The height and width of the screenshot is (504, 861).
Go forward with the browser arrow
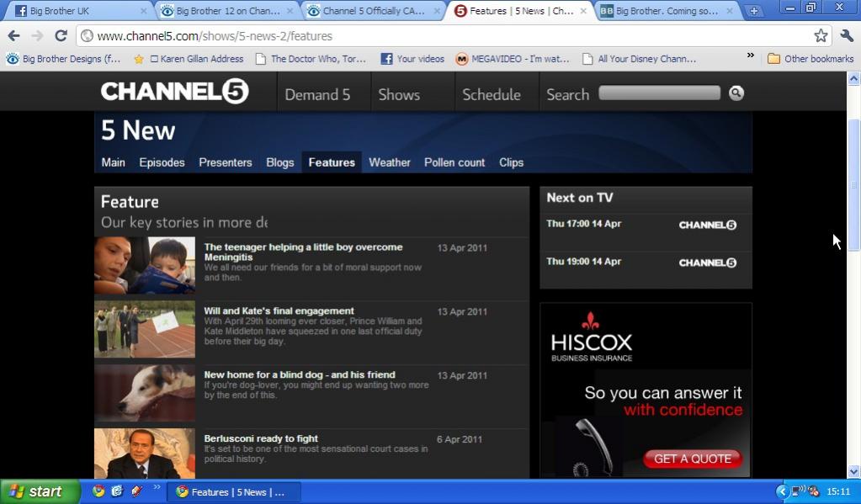[37, 36]
